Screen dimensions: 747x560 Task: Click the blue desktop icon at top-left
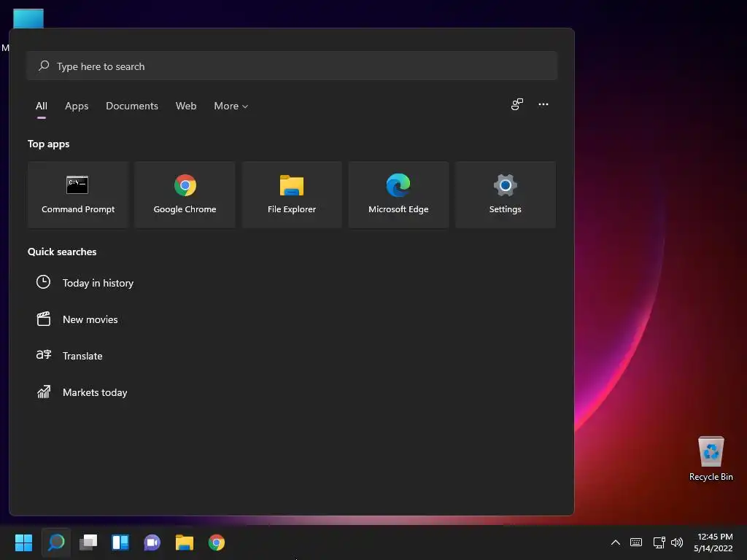click(28, 18)
